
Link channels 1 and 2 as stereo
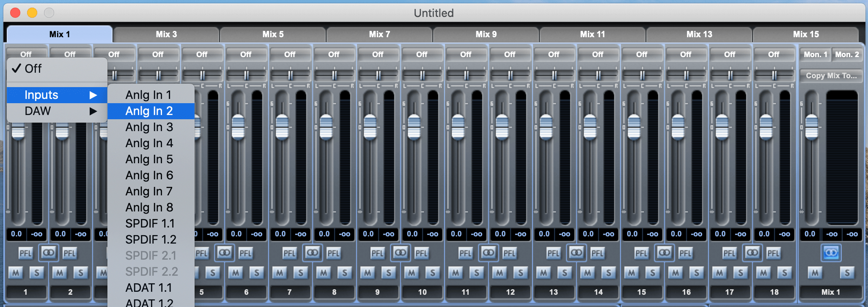[x=48, y=253]
